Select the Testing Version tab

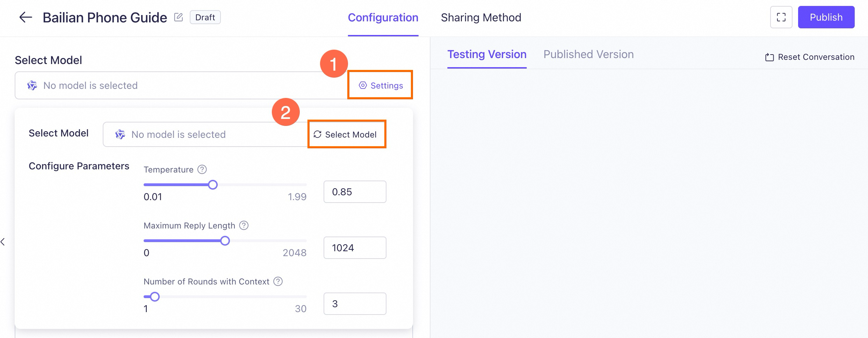[487, 55]
